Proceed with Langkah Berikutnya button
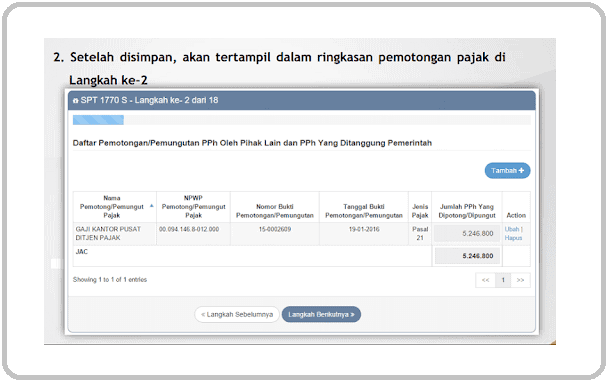This screenshot has width=608, height=381. click(x=321, y=314)
